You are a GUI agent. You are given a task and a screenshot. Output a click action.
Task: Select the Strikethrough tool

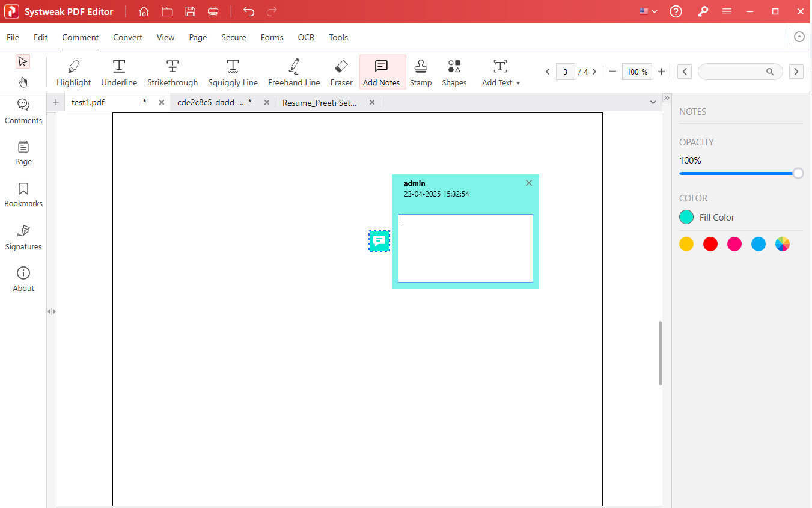172,72
